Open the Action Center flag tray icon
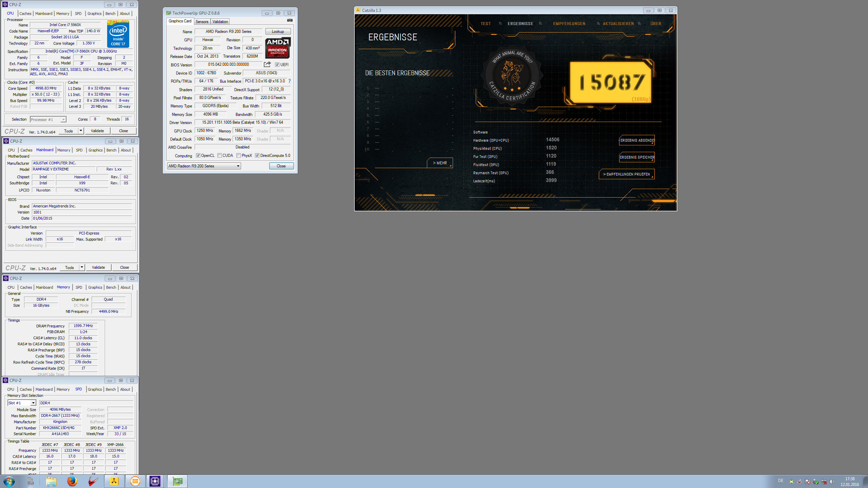The image size is (868, 488). 807,482
